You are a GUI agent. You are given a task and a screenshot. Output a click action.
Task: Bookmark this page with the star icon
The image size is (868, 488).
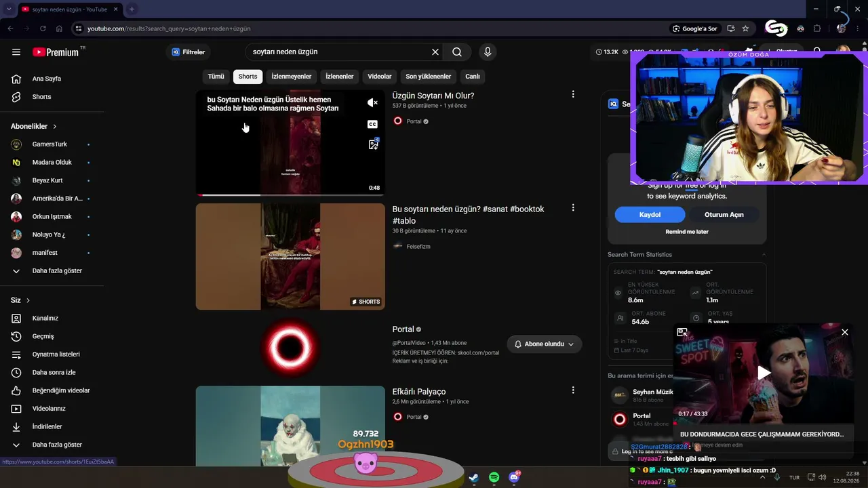click(x=745, y=28)
